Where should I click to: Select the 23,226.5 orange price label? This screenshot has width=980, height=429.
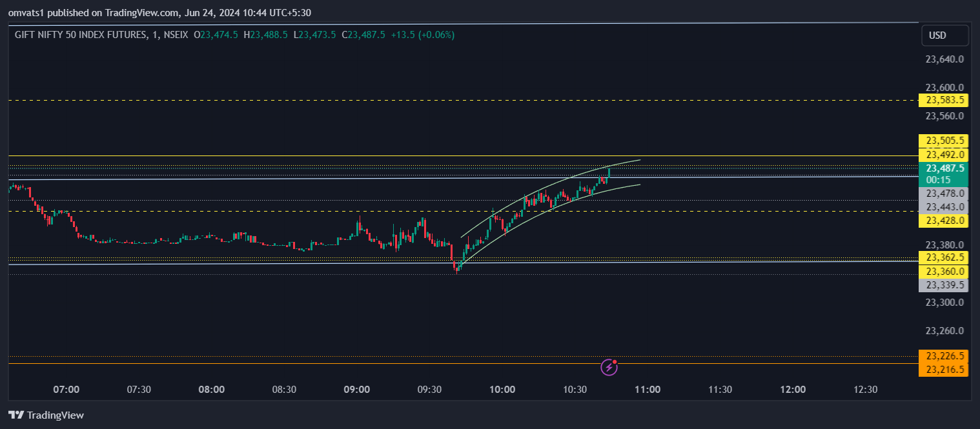coord(943,356)
